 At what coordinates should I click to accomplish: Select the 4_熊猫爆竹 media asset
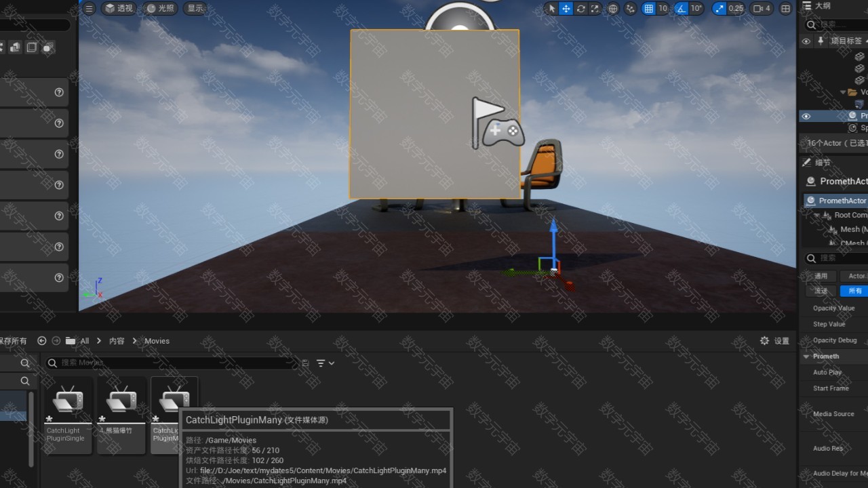(x=121, y=415)
